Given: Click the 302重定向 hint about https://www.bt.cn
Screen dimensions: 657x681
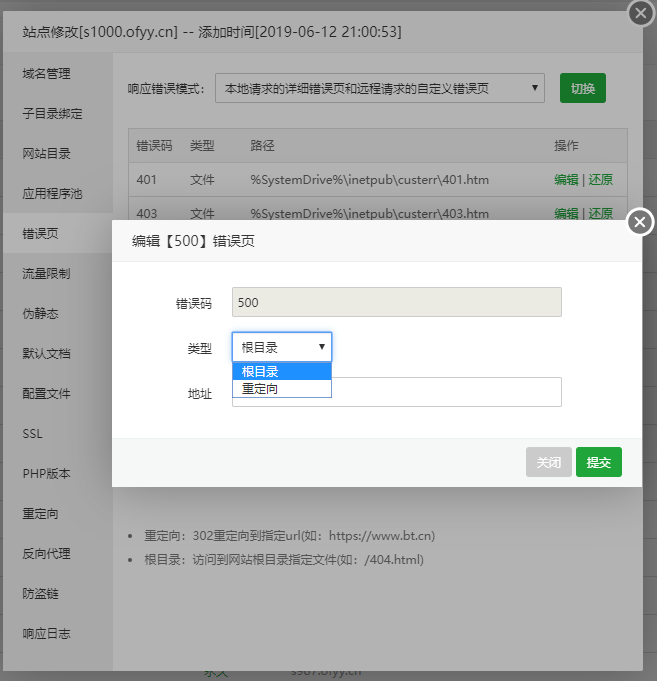Looking at the screenshot, I should pyautogui.click(x=290, y=536).
